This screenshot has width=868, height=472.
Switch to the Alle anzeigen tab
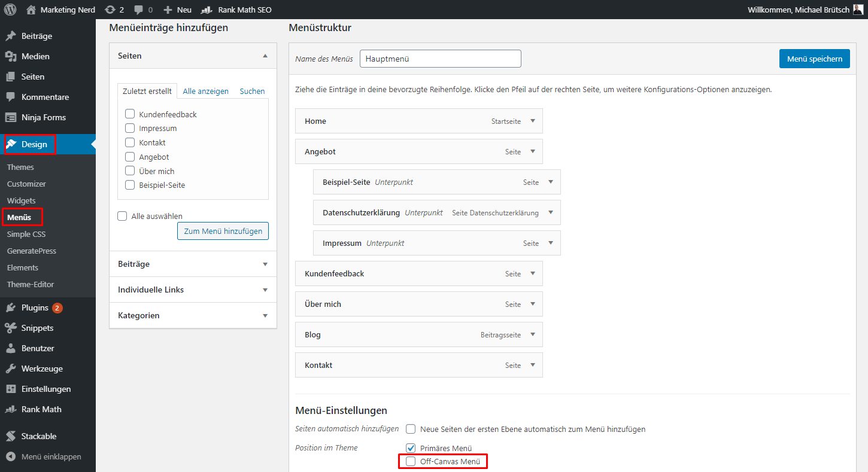tap(206, 91)
